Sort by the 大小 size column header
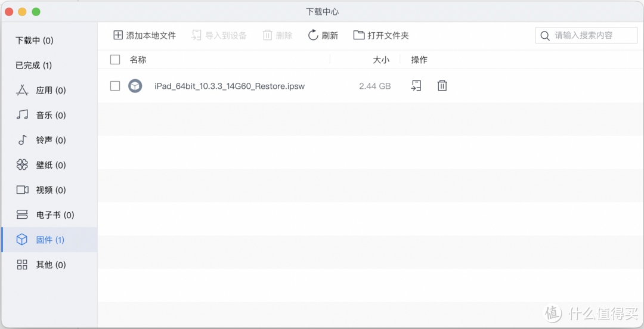644x329 pixels. (x=380, y=60)
